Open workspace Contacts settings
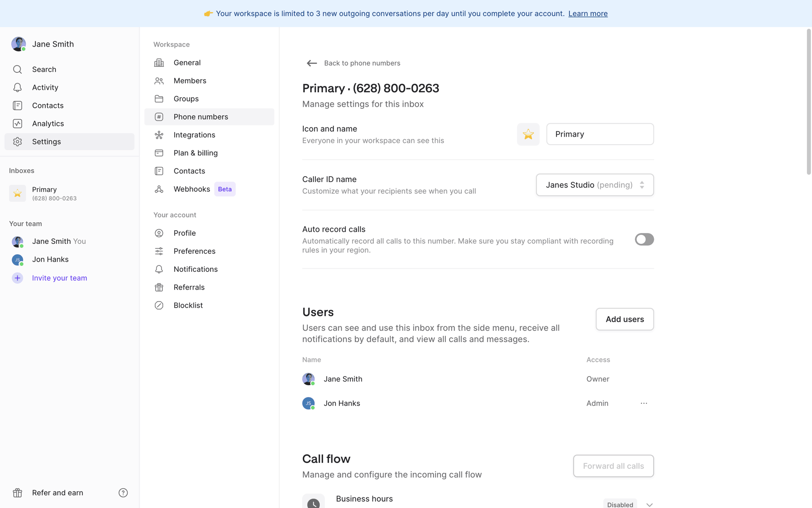 (x=209, y=171)
